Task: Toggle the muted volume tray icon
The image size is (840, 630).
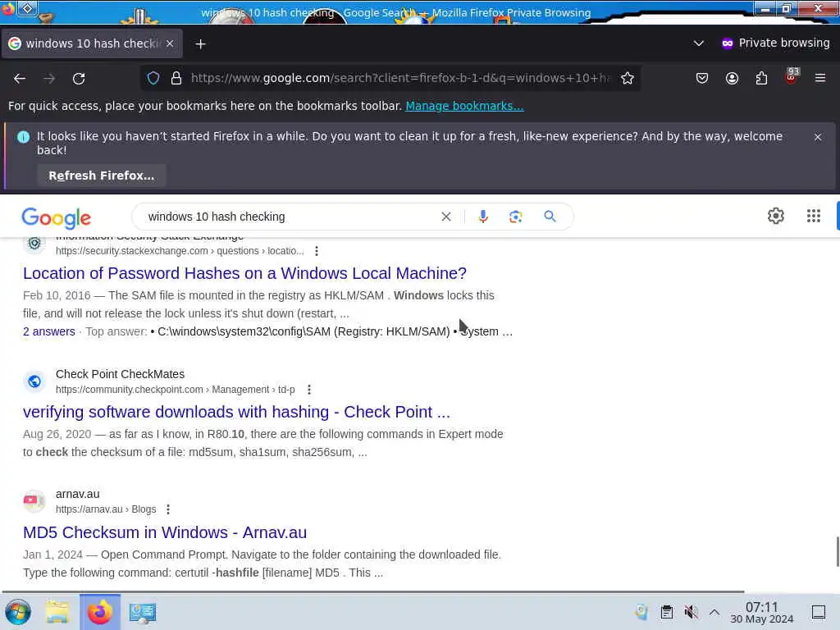Action: tap(691, 612)
